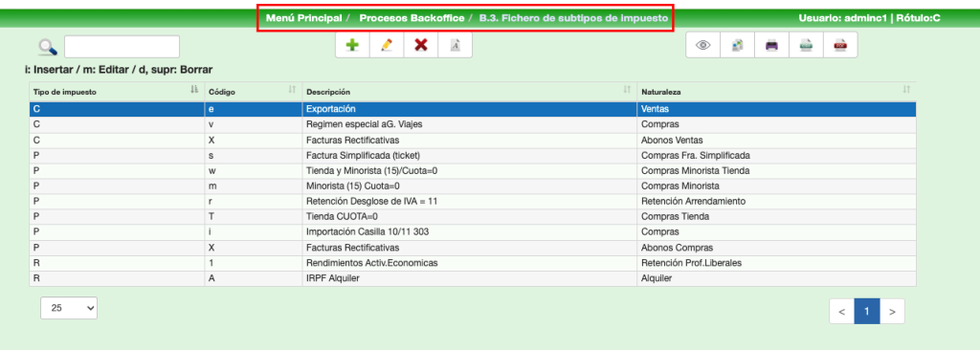
Task: Click Ventas cell in selected row
Action: point(777,109)
